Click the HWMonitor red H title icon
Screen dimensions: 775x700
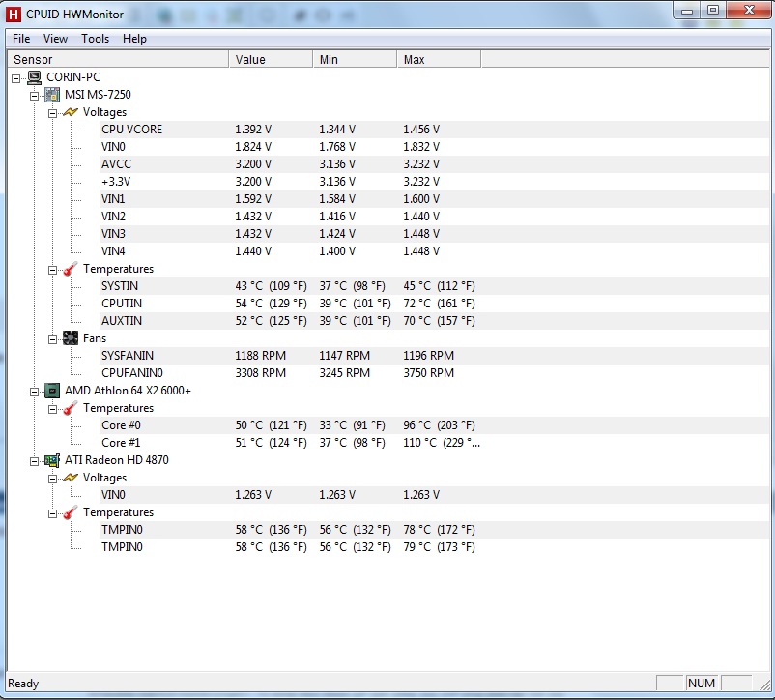click(13, 15)
